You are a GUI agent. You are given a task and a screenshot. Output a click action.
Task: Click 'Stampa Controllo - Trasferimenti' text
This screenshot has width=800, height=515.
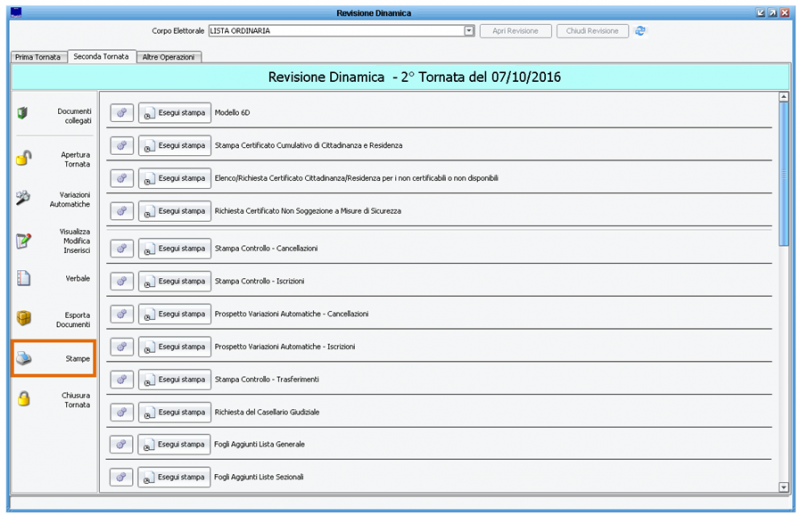pyautogui.click(x=267, y=379)
